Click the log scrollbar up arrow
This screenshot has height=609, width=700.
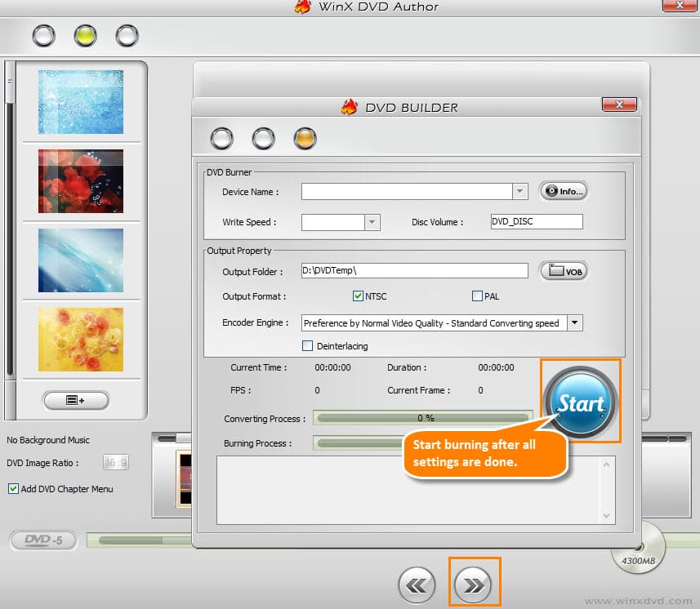tap(606, 465)
